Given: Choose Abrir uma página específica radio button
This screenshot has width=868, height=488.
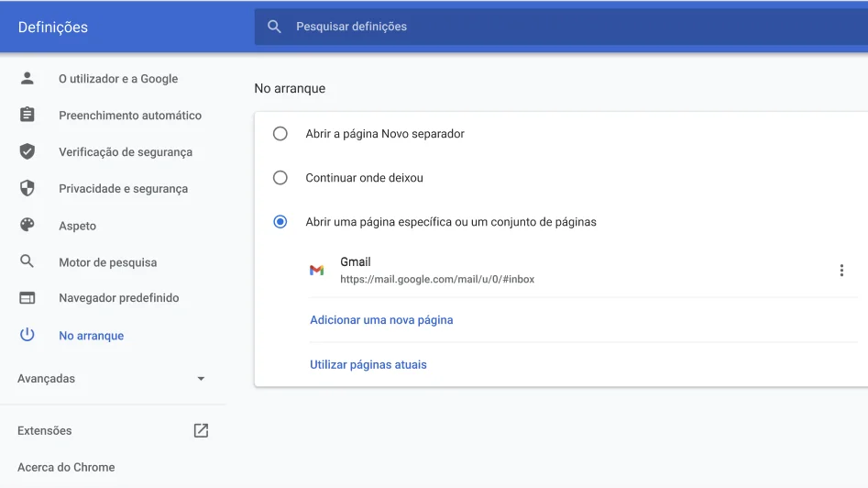Looking at the screenshot, I should pyautogui.click(x=280, y=222).
